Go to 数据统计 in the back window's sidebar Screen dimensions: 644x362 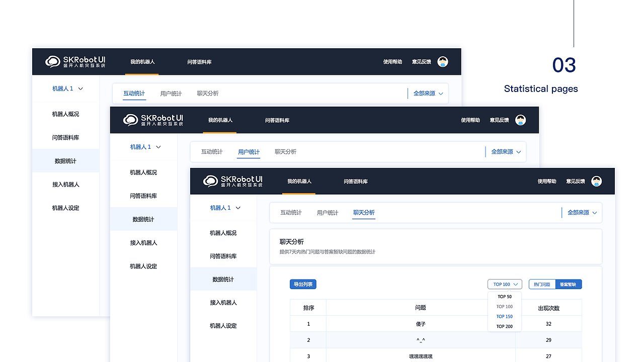tap(65, 161)
